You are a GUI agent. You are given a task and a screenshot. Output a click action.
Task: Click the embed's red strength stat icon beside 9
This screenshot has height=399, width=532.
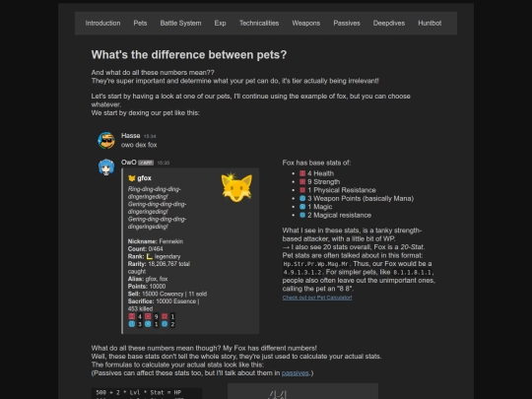pos(148,316)
